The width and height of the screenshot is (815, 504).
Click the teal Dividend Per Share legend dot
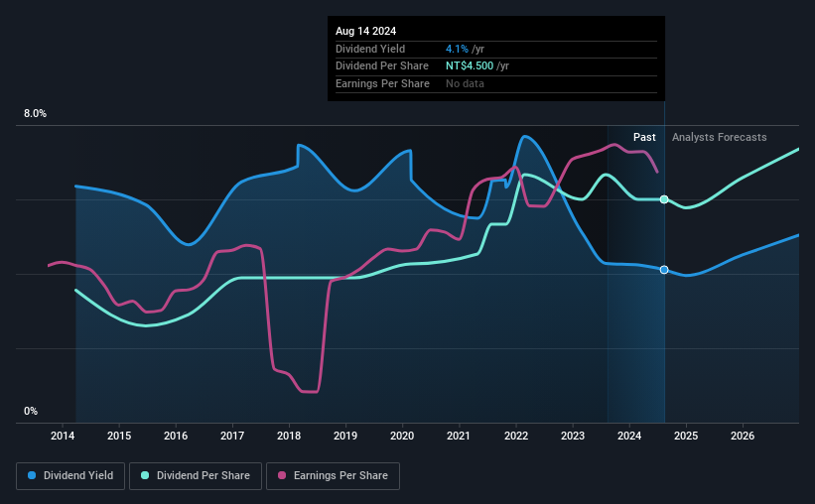[145, 475]
